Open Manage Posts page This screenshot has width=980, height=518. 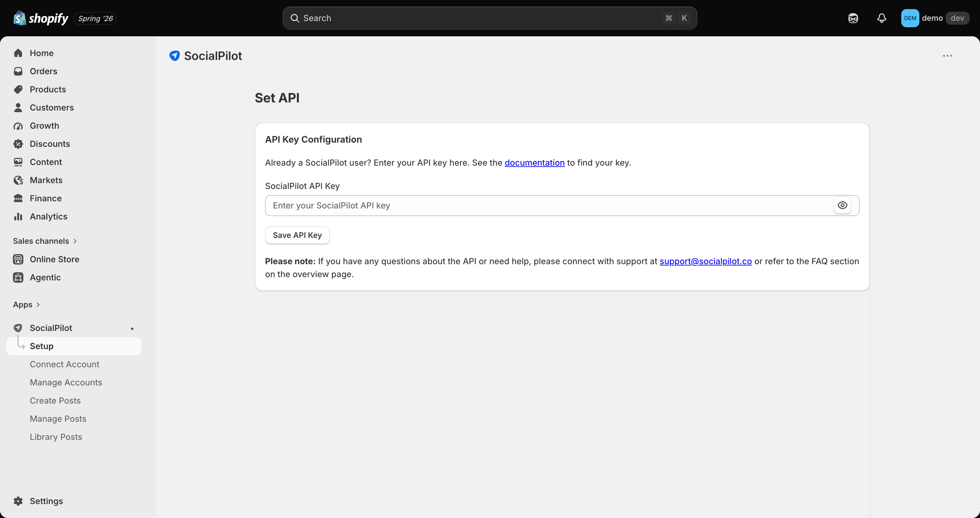(x=58, y=419)
